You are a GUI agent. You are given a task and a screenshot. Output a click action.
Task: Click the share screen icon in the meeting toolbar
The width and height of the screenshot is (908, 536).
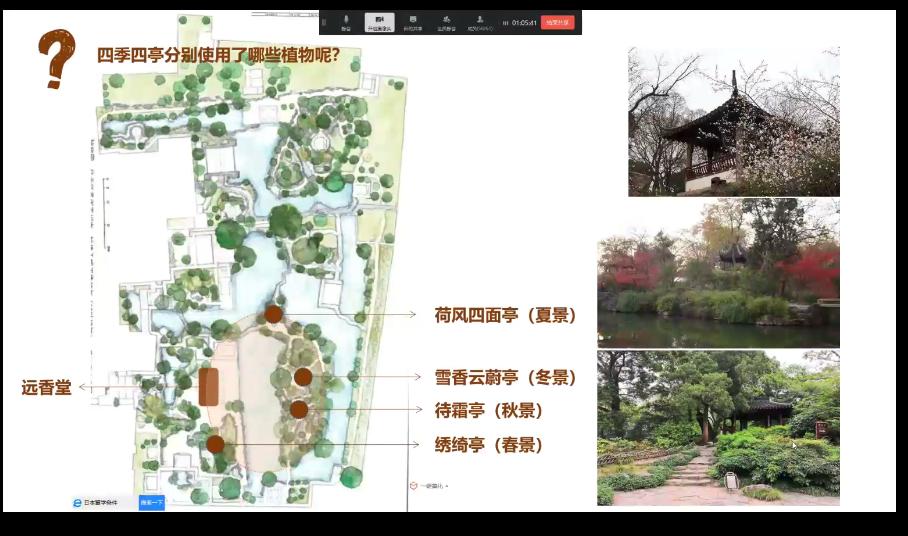pyautogui.click(x=412, y=21)
